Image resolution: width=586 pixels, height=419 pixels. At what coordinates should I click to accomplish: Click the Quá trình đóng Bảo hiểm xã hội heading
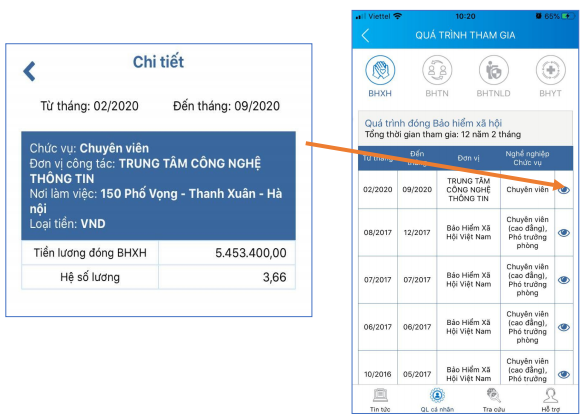pos(433,123)
